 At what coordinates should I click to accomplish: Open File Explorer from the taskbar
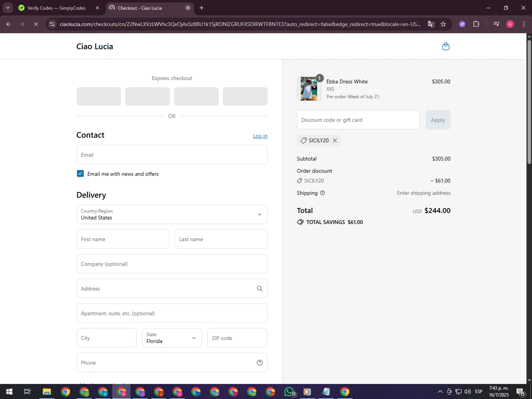pyautogui.click(x=46, y=392)
